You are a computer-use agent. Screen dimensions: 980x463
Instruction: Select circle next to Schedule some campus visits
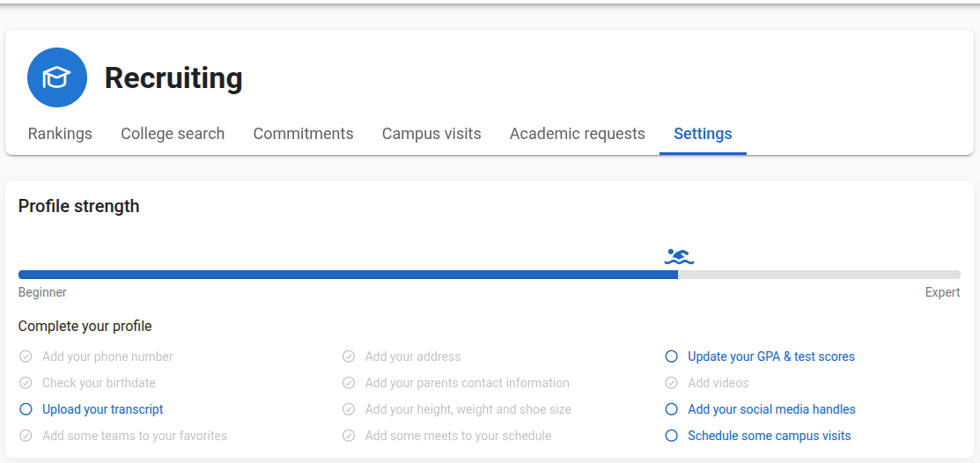pyautogui.click(x=671, y=436)
